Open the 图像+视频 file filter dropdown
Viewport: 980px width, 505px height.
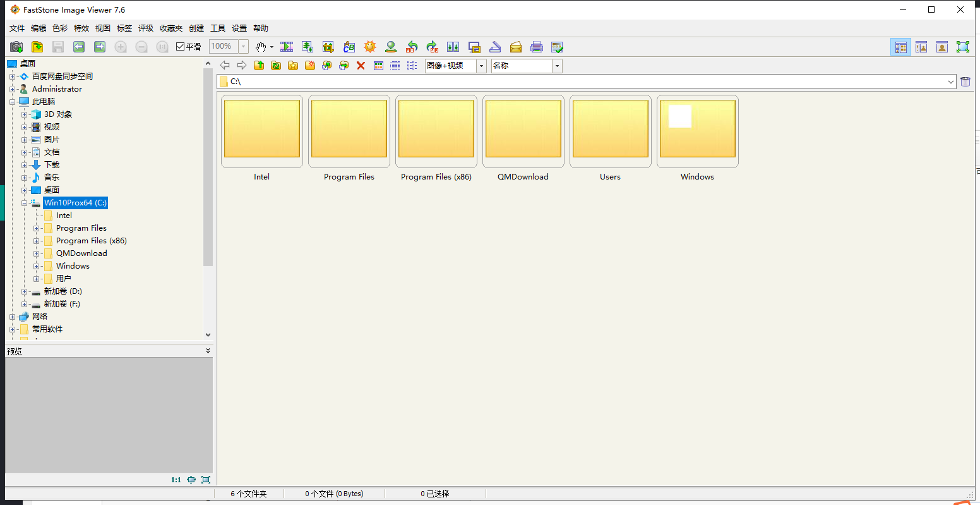481,66
